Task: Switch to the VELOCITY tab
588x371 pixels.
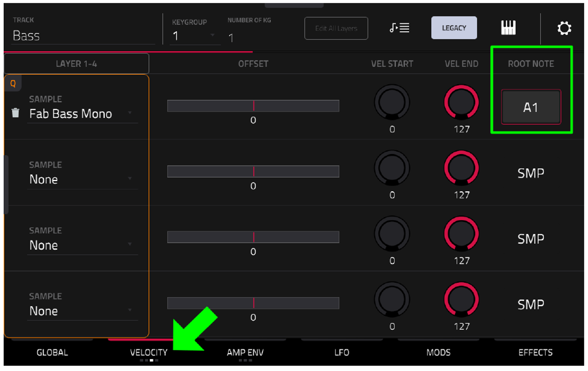Action: coord(149,352)
